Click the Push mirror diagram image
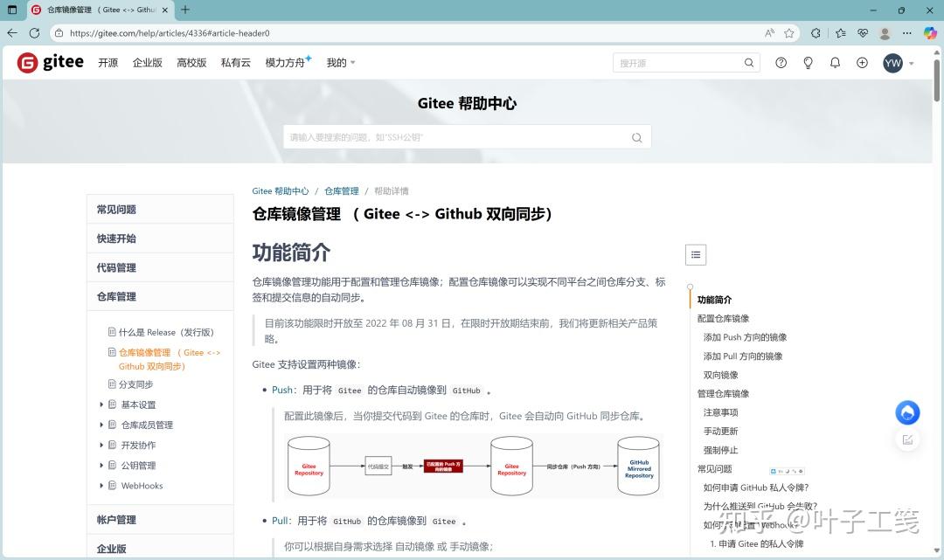 (x=474, y=467)
